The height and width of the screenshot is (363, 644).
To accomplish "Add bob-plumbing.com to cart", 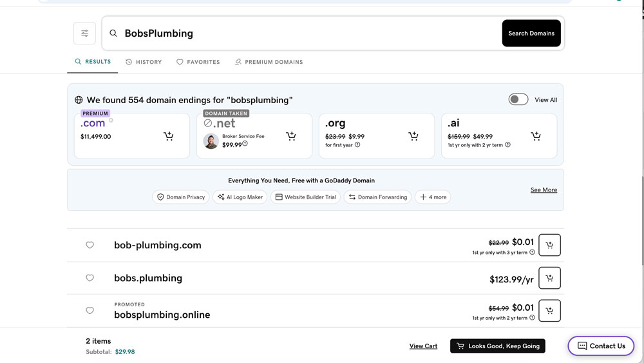I will tap(549, 245).
